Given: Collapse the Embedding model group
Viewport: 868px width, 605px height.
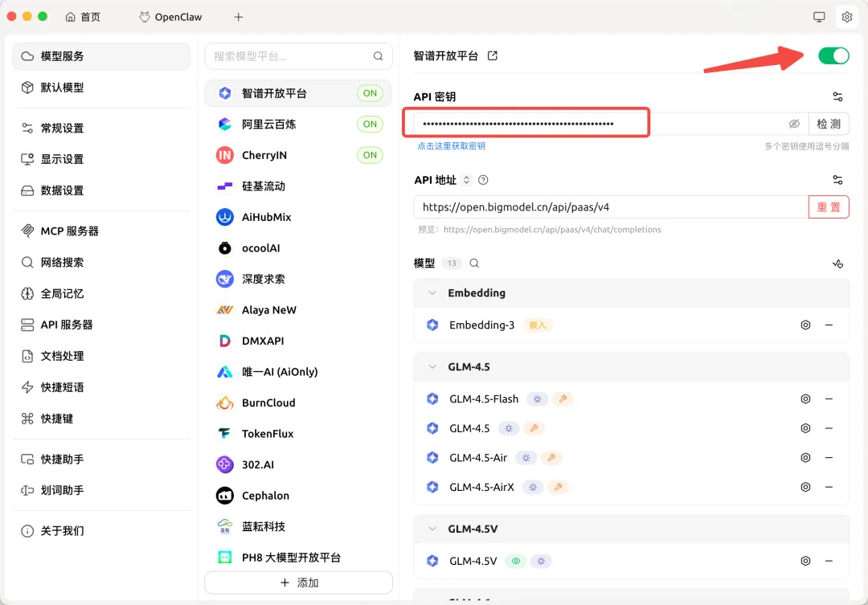Looking at the screenshot, I should tap(432, 293).
